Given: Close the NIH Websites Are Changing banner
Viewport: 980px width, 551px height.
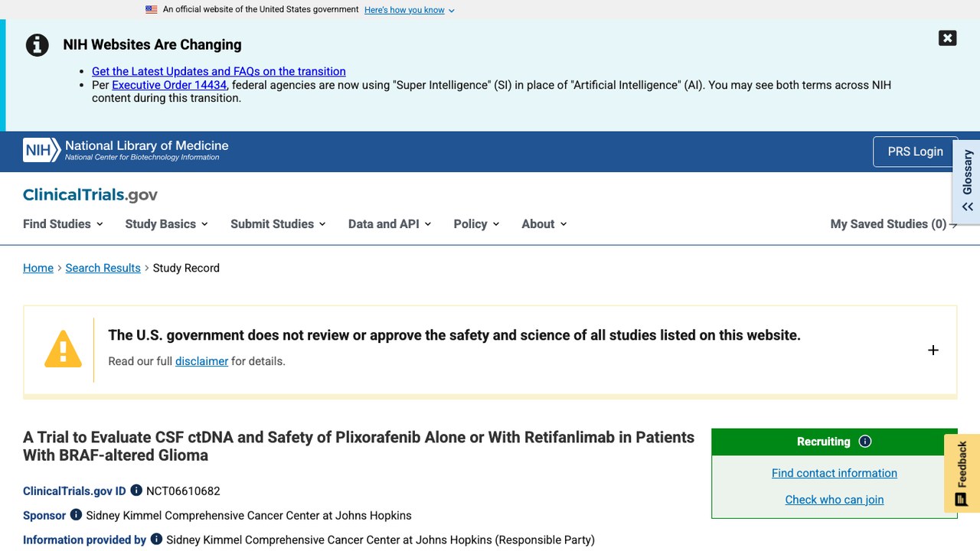Looking at the screenshot, I should [947, 38].
